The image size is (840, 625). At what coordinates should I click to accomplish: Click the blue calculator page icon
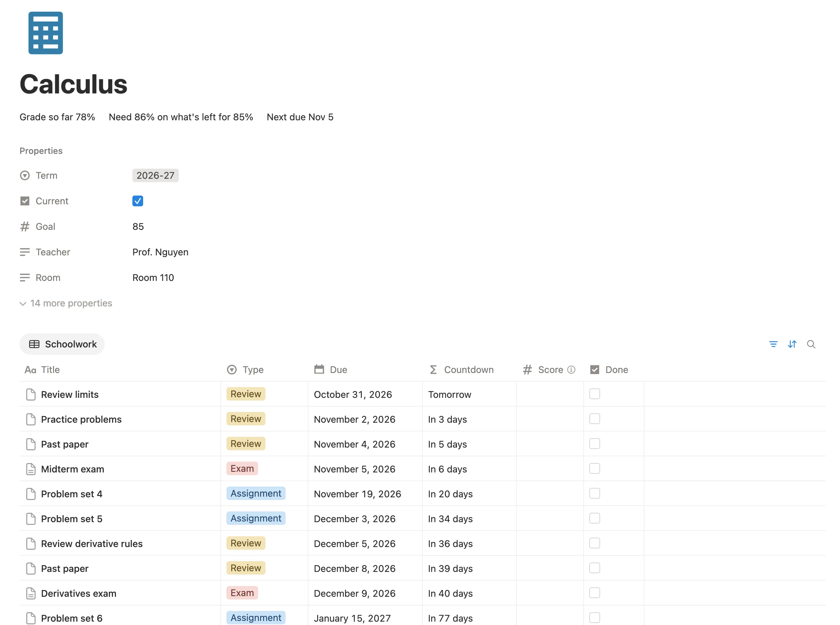(45, 33)
